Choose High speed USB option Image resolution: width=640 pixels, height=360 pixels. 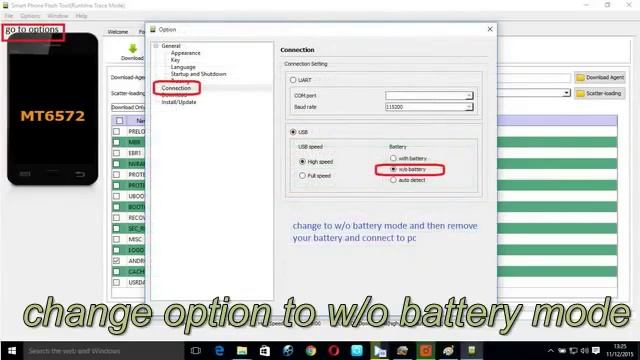(302, 162)
